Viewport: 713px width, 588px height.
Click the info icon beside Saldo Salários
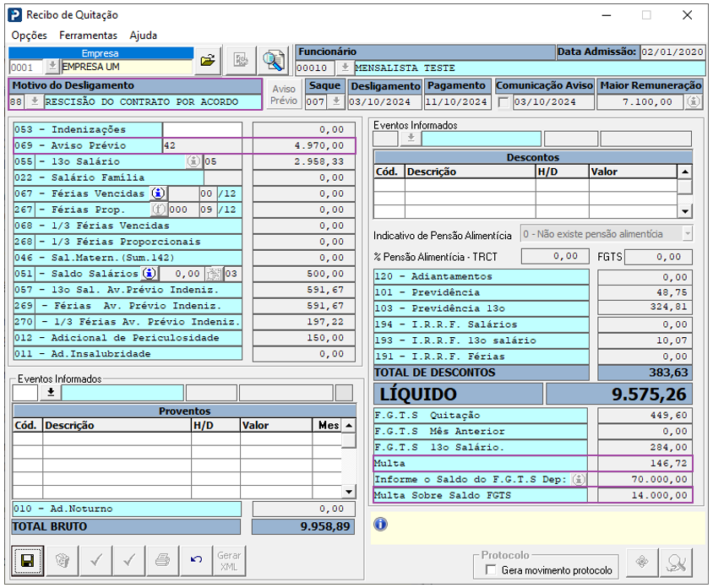click(150, 274)
